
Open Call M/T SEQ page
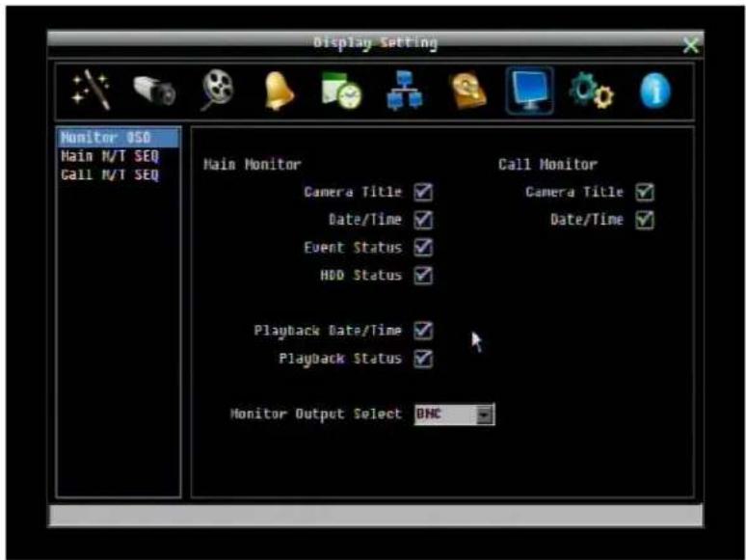[110, 174]
